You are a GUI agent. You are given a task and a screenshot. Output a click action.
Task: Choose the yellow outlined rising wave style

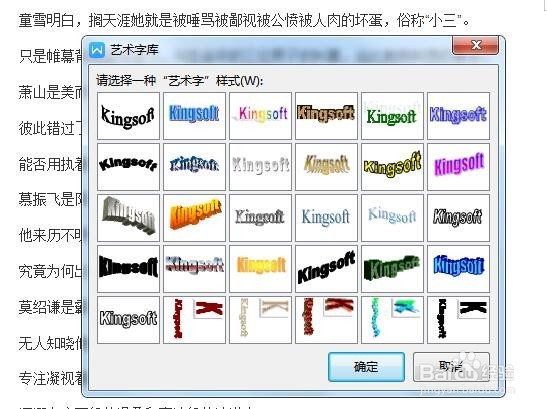click(392, 166)
